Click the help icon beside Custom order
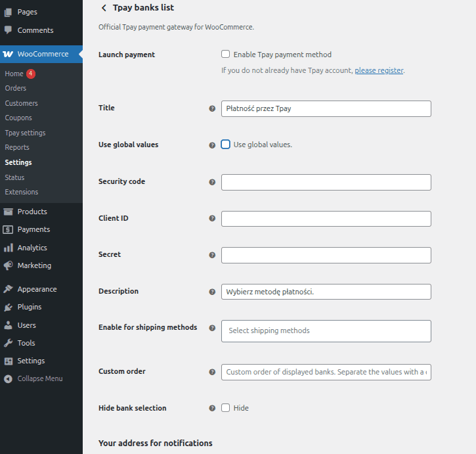 coord(212,372)
